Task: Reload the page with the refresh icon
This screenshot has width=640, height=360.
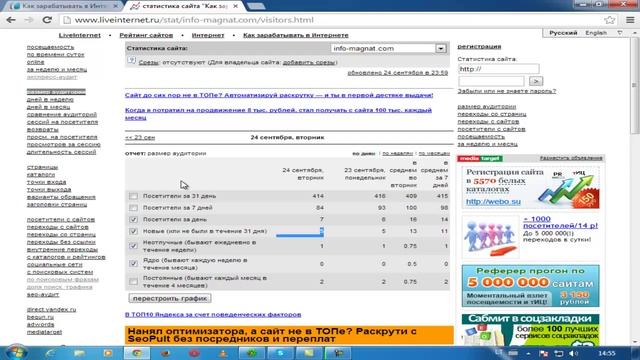Action: [x=47, y=20]
